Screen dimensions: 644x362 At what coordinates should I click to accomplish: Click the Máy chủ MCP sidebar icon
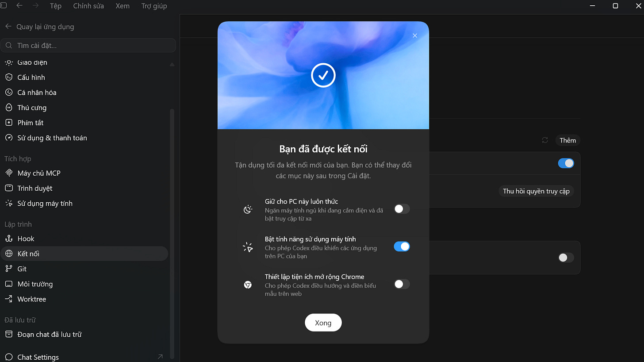point(9,173)
